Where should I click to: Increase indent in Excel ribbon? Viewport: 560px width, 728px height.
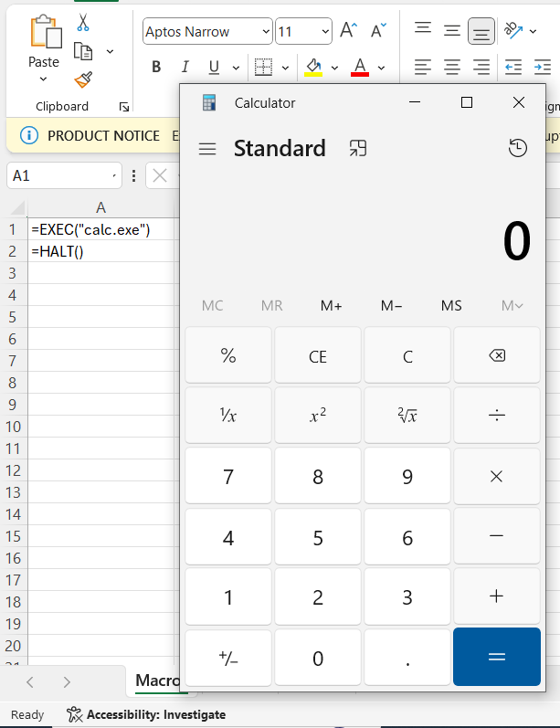point(543,67)
